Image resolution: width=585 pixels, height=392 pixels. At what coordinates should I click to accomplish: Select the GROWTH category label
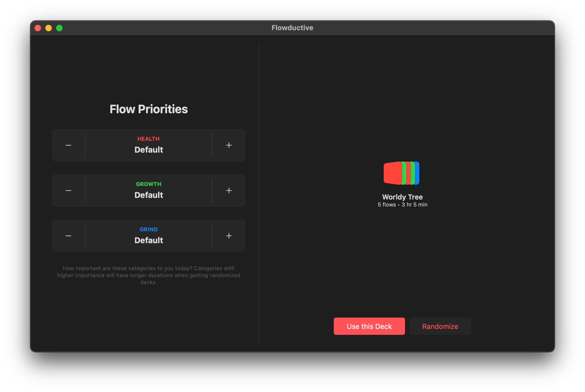148,184
